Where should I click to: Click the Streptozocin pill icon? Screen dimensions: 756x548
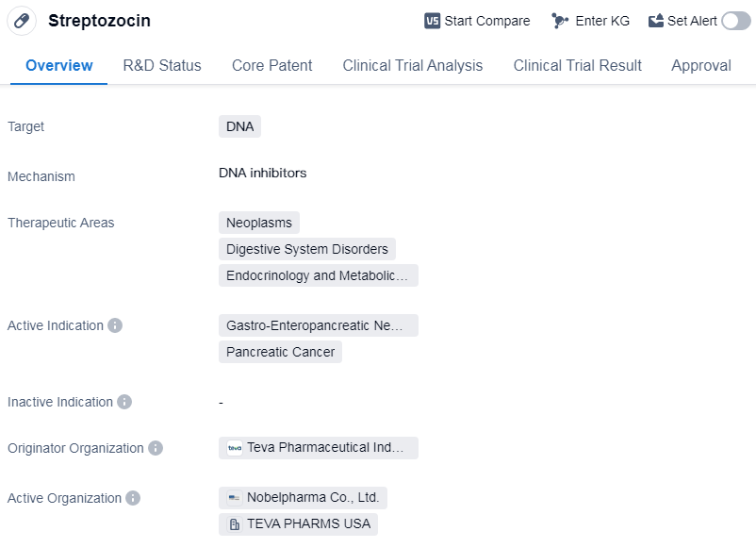[22, 21]
